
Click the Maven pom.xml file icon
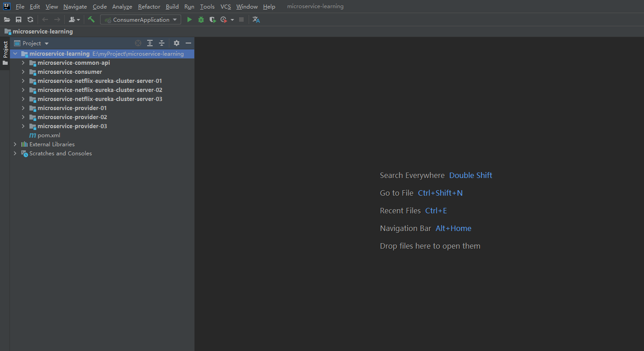click(33, 135)
